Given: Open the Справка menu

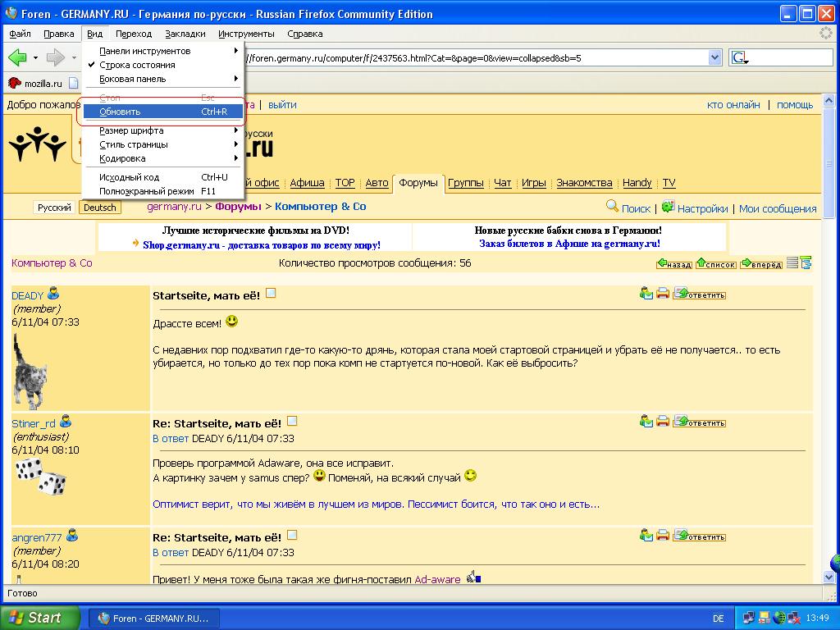Looking at the screenshot, I should (x=305, y=34).
